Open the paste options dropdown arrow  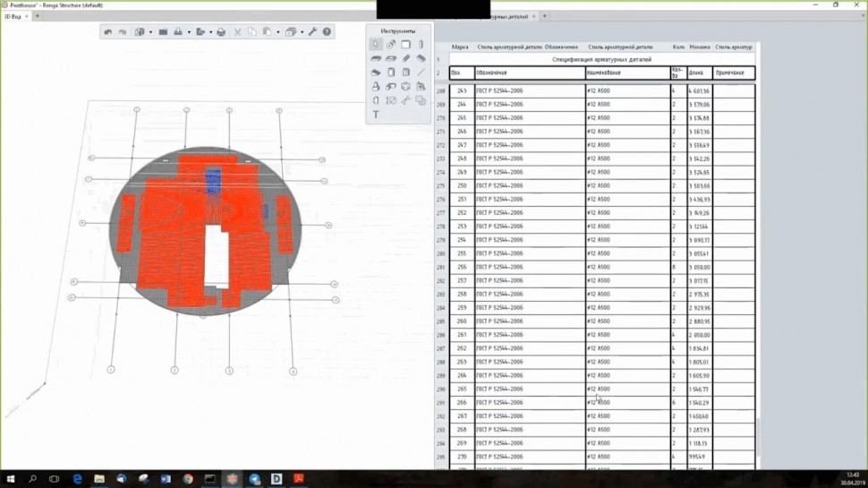277,32
